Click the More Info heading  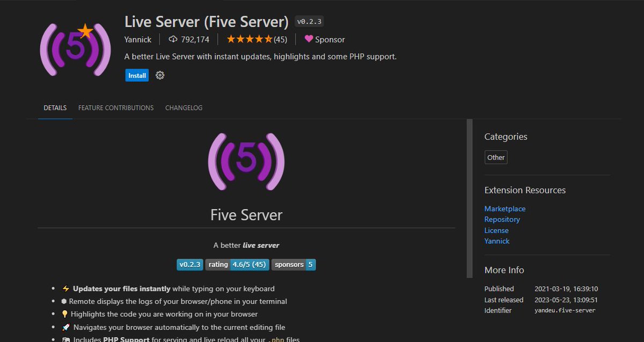[x=504, y=270]
